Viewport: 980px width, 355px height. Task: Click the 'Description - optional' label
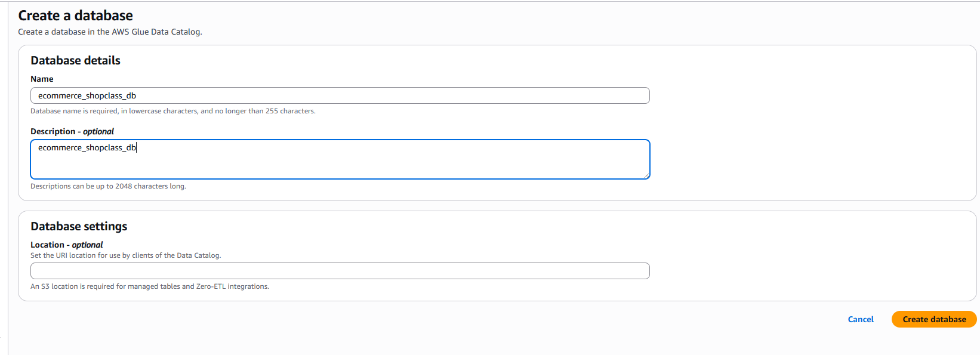point(72,131)
